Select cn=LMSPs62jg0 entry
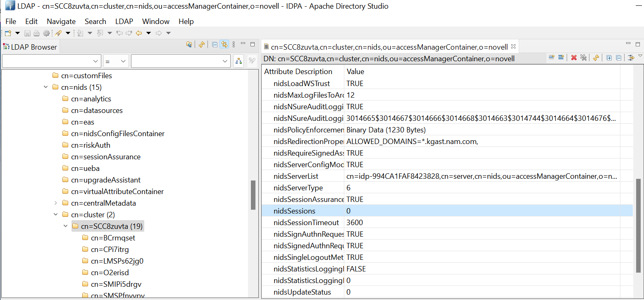The width and height of the screenshot is (644, 300). 117,261
